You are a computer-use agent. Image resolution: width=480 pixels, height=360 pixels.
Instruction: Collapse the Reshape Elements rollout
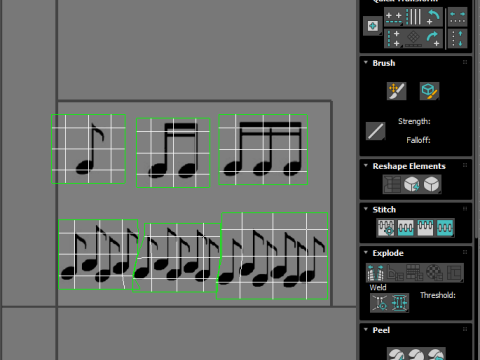tap(366, 165)
